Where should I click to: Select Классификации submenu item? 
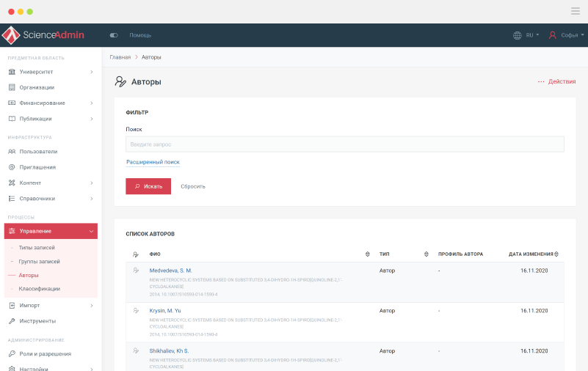click(40, 289)
